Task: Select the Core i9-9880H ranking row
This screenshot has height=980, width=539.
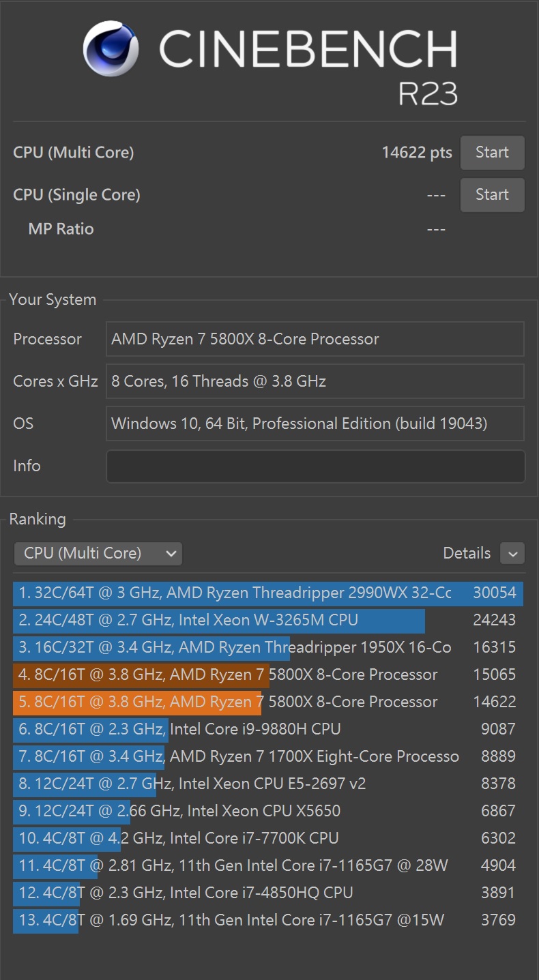Action: (268, 729)
